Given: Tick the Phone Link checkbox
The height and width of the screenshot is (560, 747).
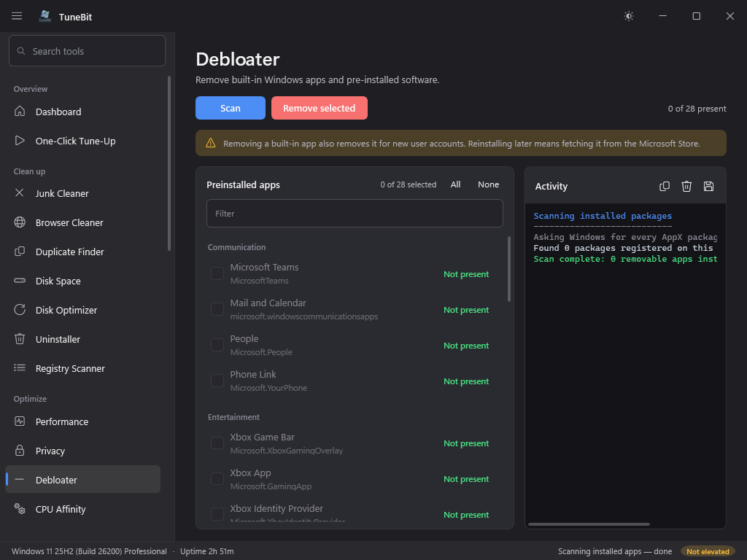Looking at the screenshot, I should [x=217, y=381].
